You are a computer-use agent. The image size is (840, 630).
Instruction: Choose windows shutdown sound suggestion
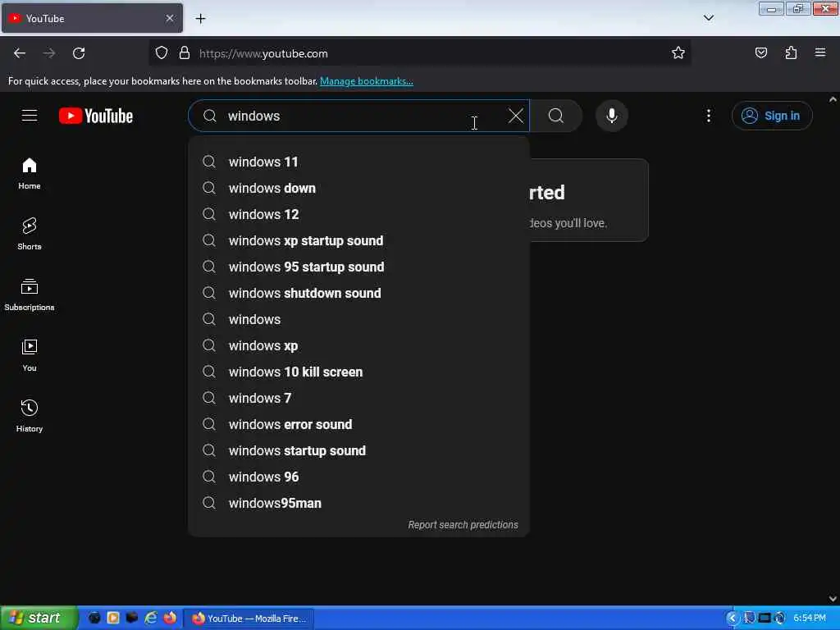[x=358, y=293]
